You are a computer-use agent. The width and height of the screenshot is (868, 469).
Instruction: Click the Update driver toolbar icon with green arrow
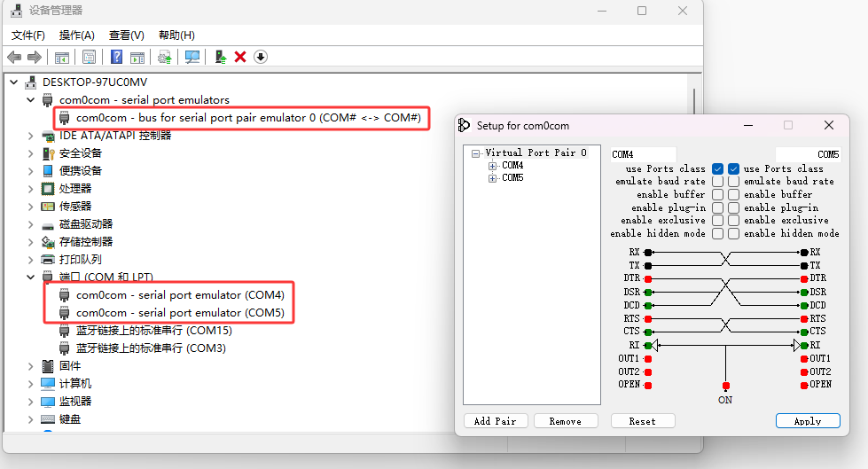220,57
